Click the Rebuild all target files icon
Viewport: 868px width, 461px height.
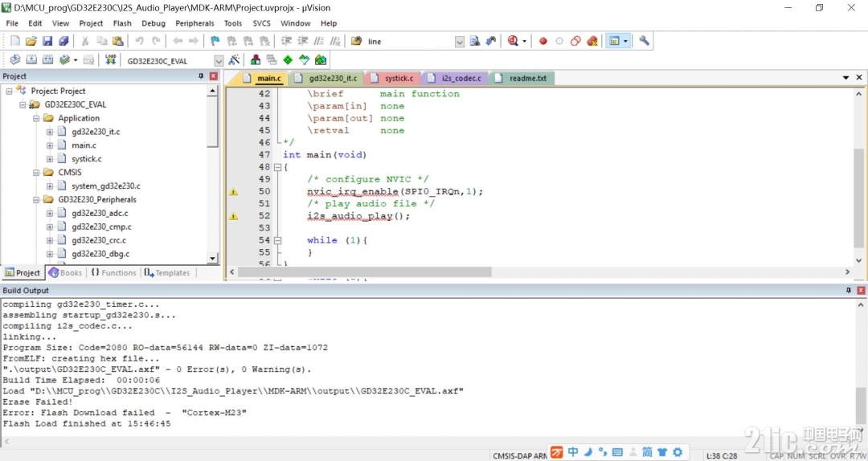click(x=47, y=59)
